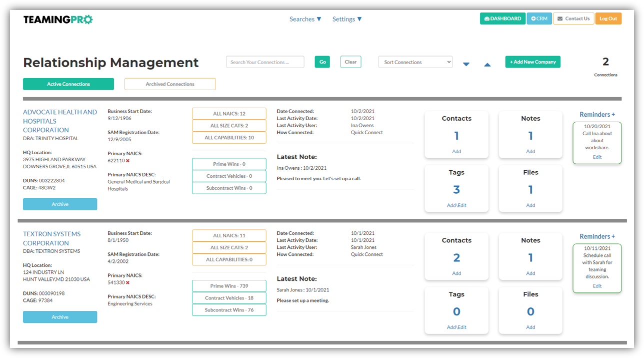
Task: Show ALL NAICS: 11 list
Action: coord(229,236)
